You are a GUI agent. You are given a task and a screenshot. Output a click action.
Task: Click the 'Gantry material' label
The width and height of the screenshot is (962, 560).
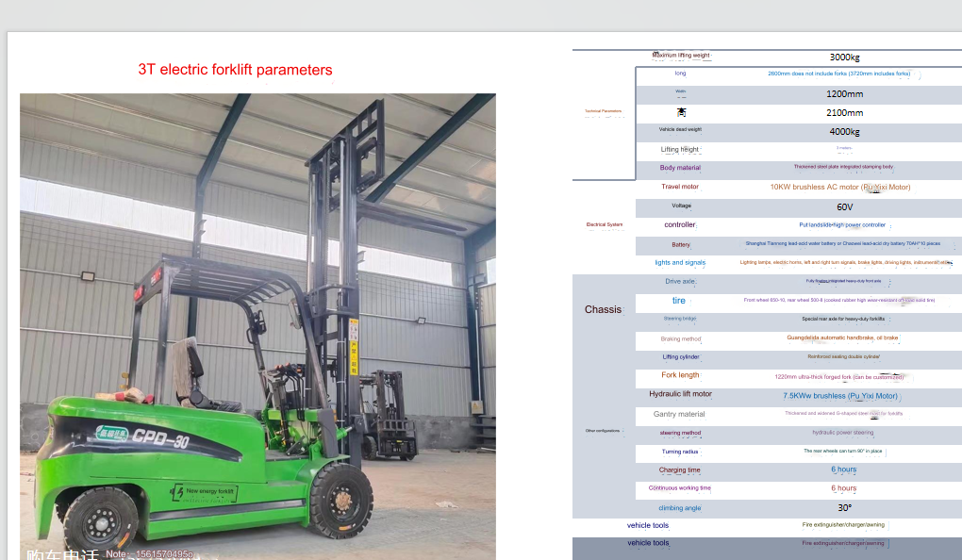[x=679, y=414]
